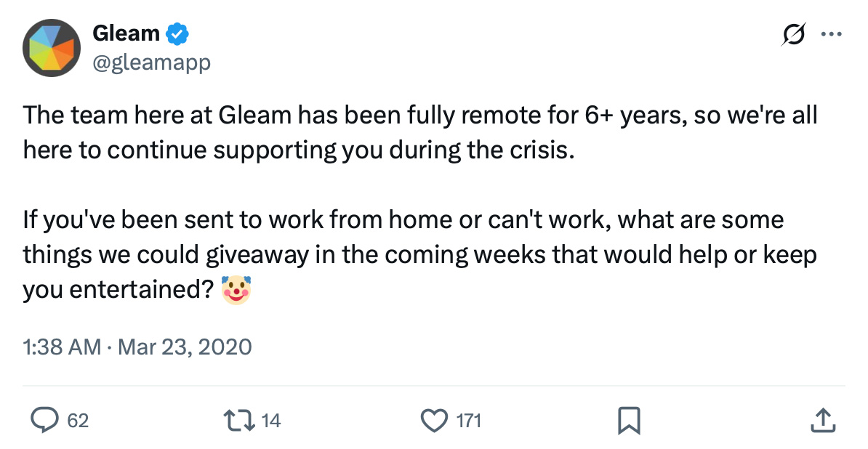Click the @gleamapp handle
This screenshot has width=868, height=449.
pos(151,62)
